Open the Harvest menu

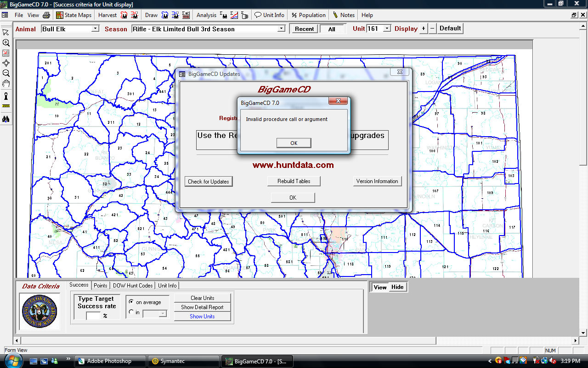tap(107, 15)
